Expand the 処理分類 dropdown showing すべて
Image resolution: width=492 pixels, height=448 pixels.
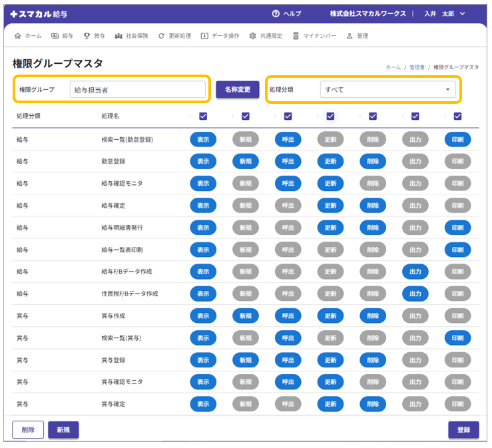(x=387, y=89)
